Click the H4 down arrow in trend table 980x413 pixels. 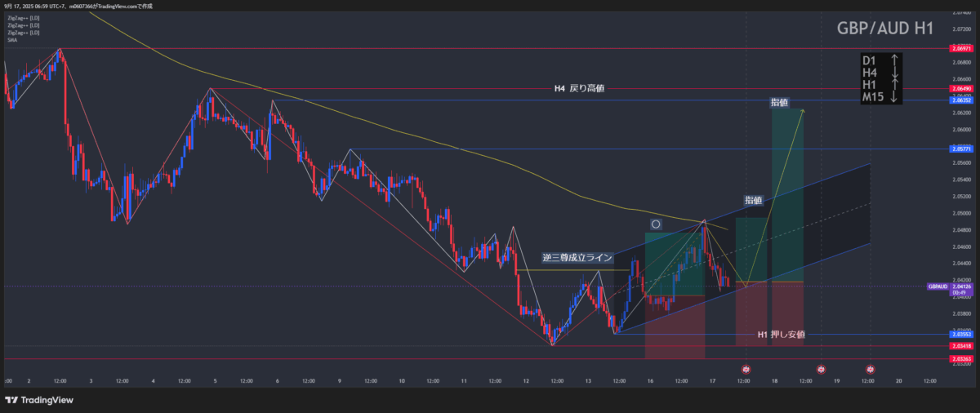click(x=895, y=73)
